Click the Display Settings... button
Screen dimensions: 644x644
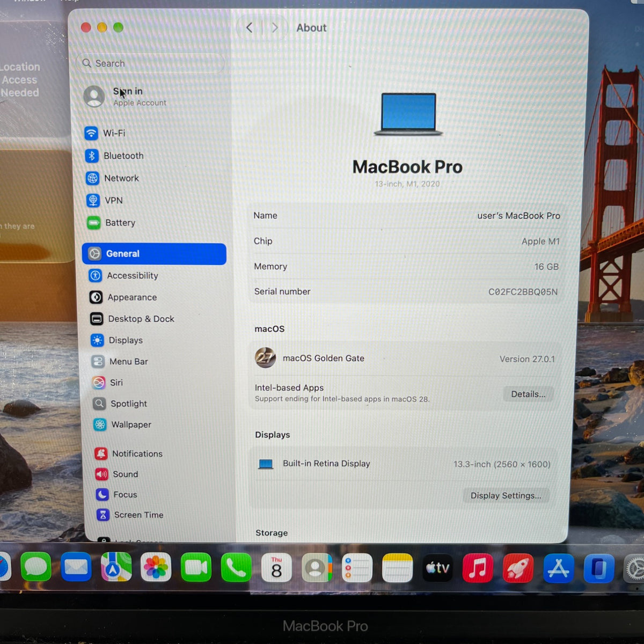click(x=506, y=495)
